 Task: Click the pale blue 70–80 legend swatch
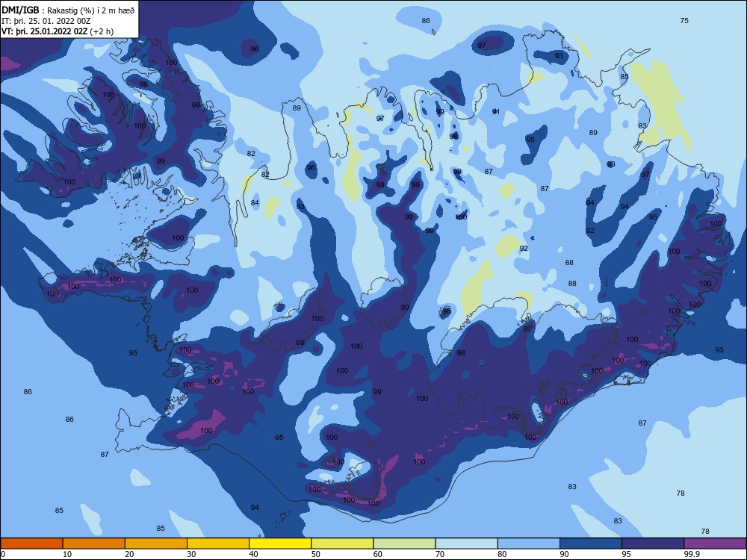[x=467, y=544]
